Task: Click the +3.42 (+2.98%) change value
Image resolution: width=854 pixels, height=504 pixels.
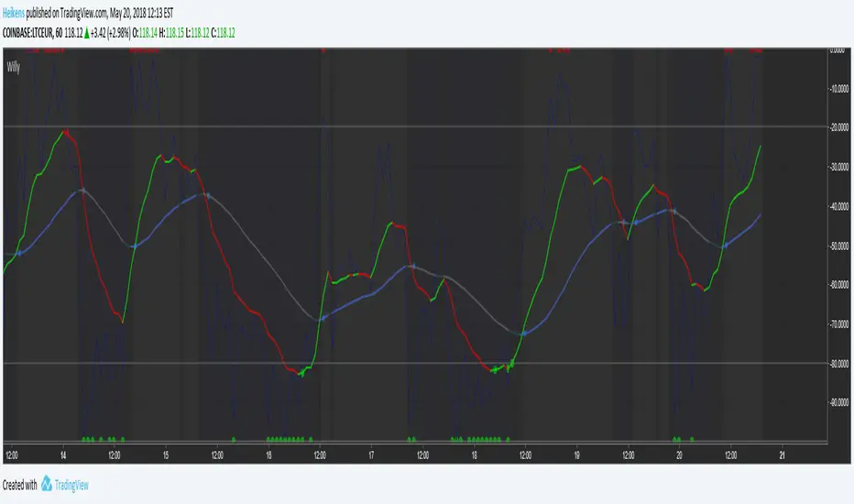Action: click(111, 33)
